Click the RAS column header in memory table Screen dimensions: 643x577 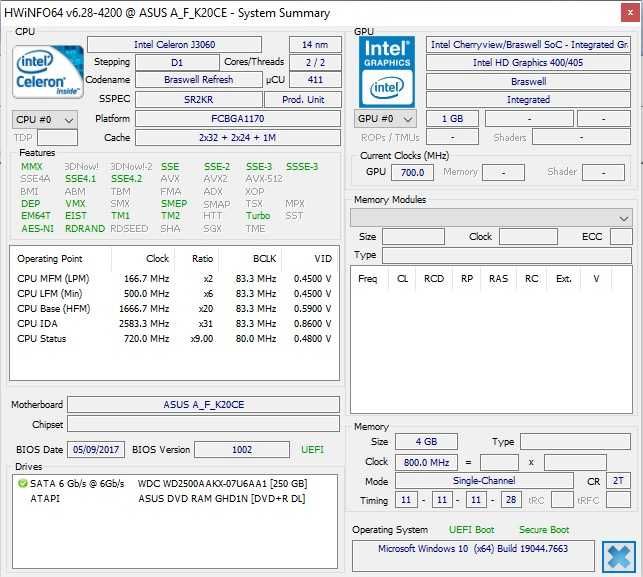(498, 279)
